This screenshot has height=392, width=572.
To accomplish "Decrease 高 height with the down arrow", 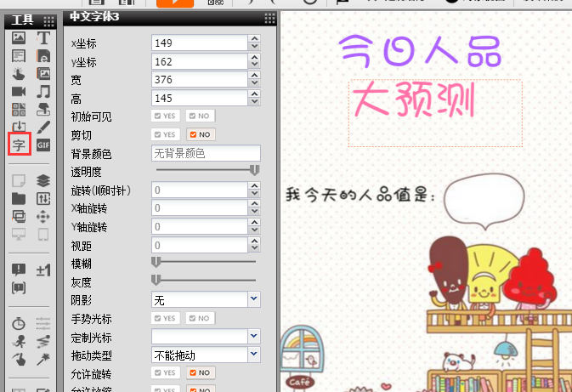I will (255, 102).
